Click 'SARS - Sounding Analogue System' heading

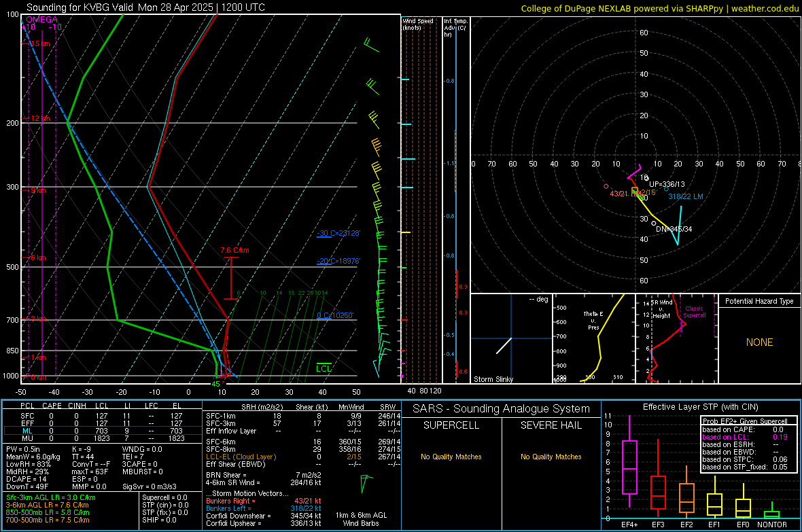tap(501, 409)
